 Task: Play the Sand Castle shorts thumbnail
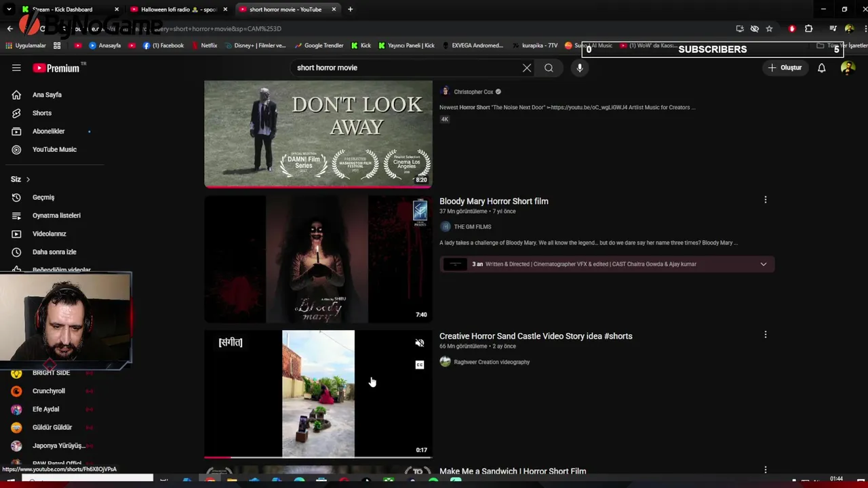point(318,394)
